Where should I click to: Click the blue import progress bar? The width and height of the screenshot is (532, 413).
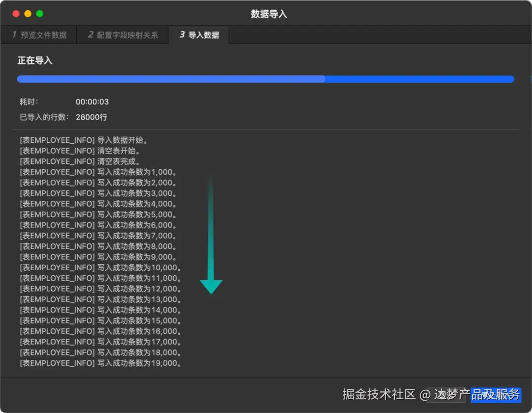pyautogui.click(x=266, y=79)
